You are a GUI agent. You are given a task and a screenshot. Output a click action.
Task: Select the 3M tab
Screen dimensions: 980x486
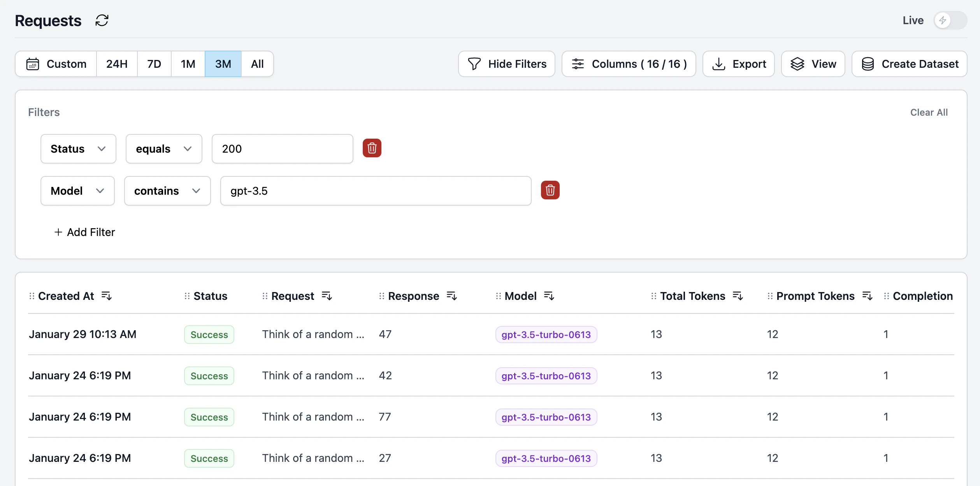point(223,63)
